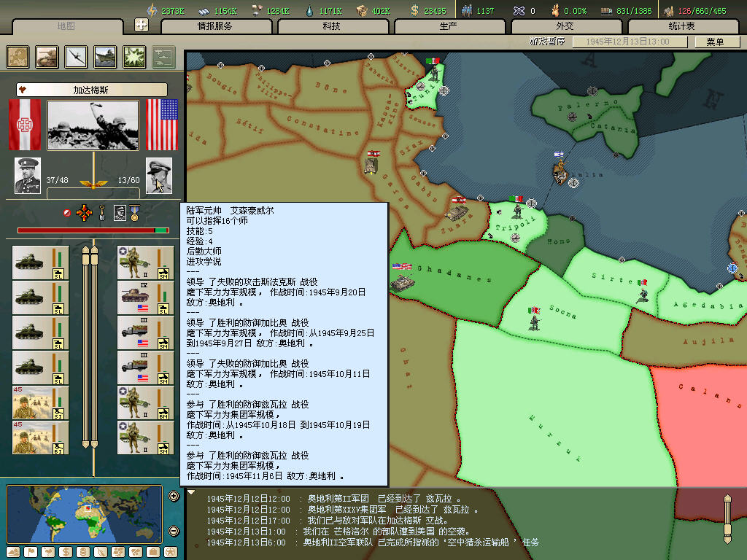Click the dig-in shovel icon

click(103, 213)
